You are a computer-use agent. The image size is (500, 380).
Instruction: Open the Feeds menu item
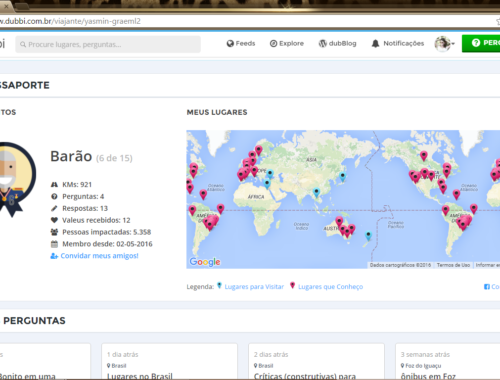click(x=241, y=43)
